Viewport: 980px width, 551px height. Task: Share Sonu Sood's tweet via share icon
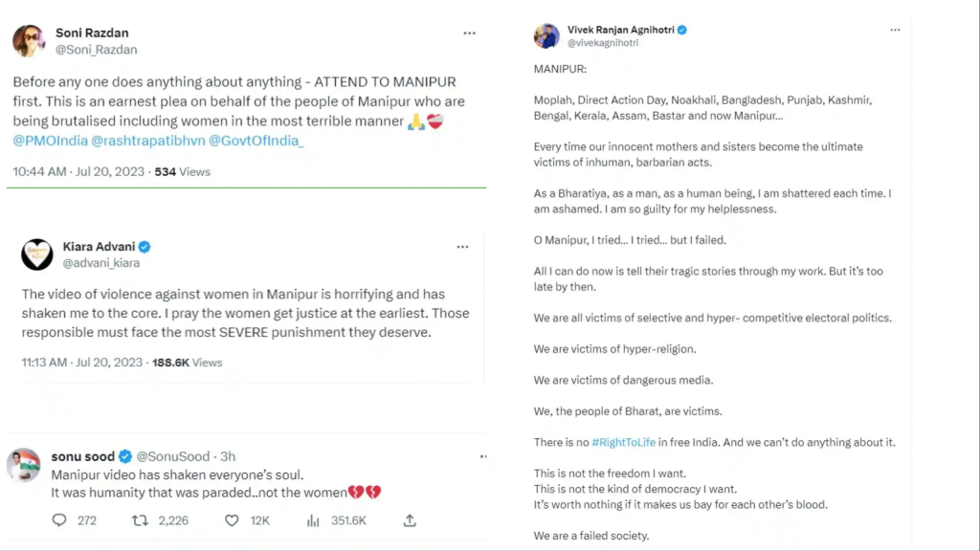tap(410, 520)
